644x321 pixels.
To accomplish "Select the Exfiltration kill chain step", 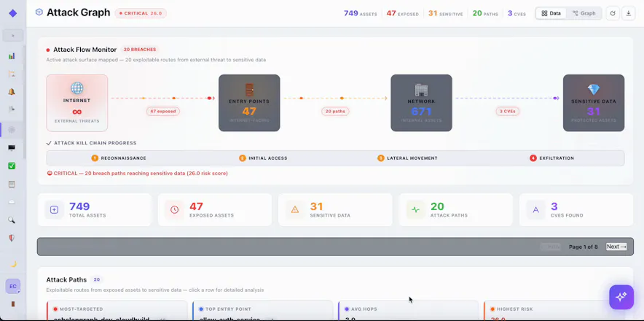I will pyautogui.click(x=552, y=158).
